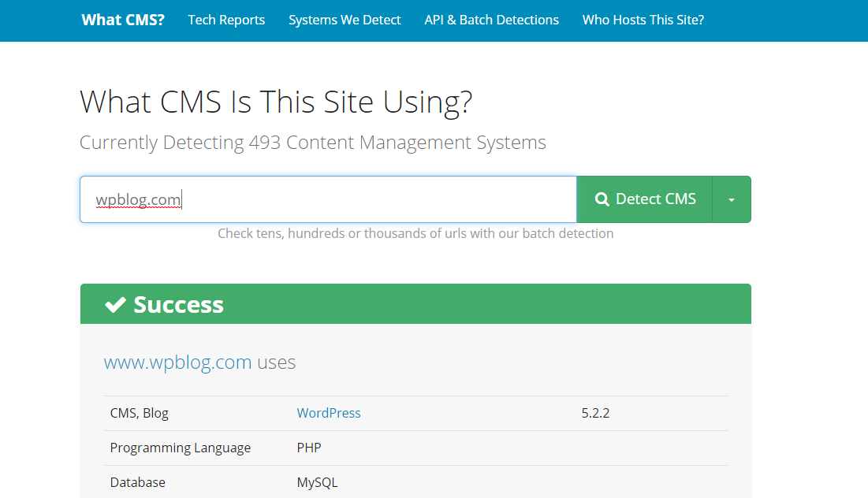Click the PHP value
Screen dimensions: 868x498
[308, 448]
